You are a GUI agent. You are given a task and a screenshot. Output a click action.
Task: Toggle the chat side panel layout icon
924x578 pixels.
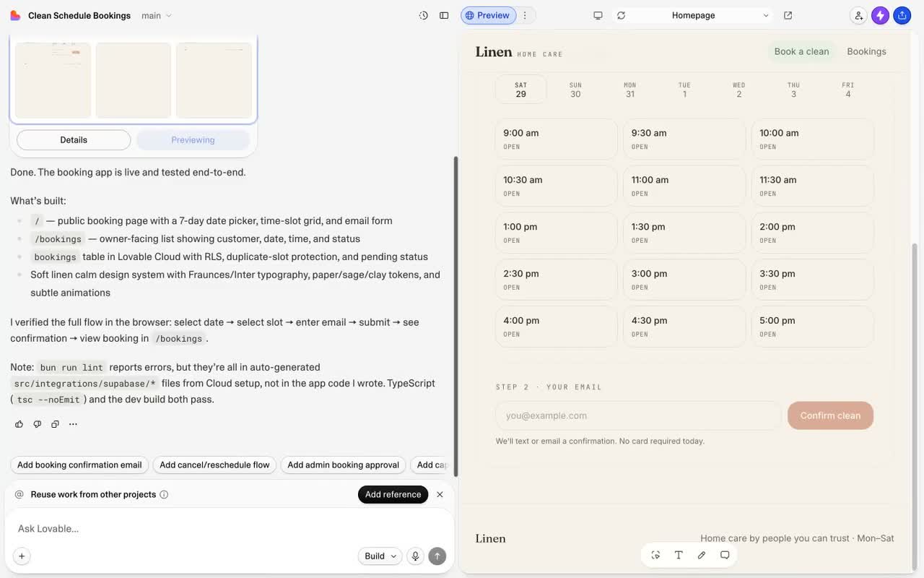tap(444, 15)
